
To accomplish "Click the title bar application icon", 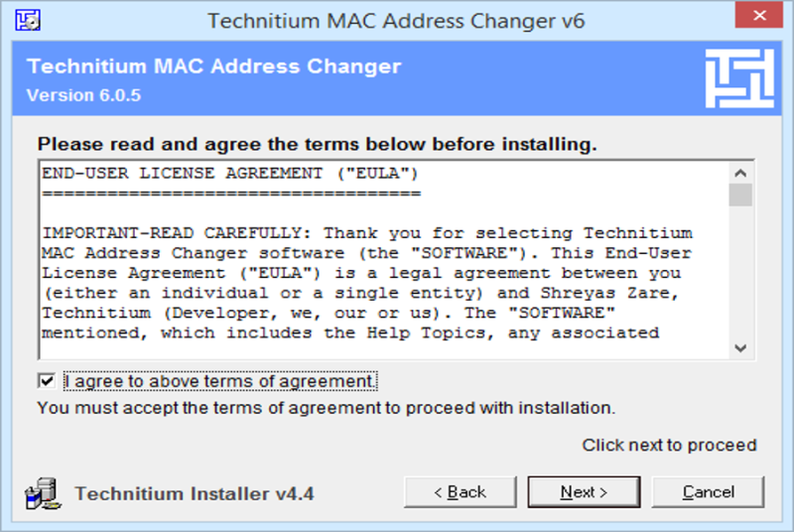I will point(28,21).
